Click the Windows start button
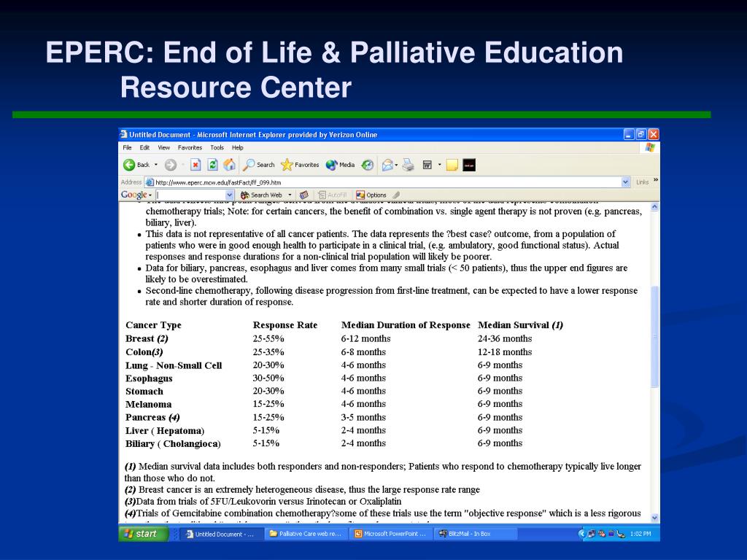The height and width of the screenshot is (560, 747). (143, 534)
